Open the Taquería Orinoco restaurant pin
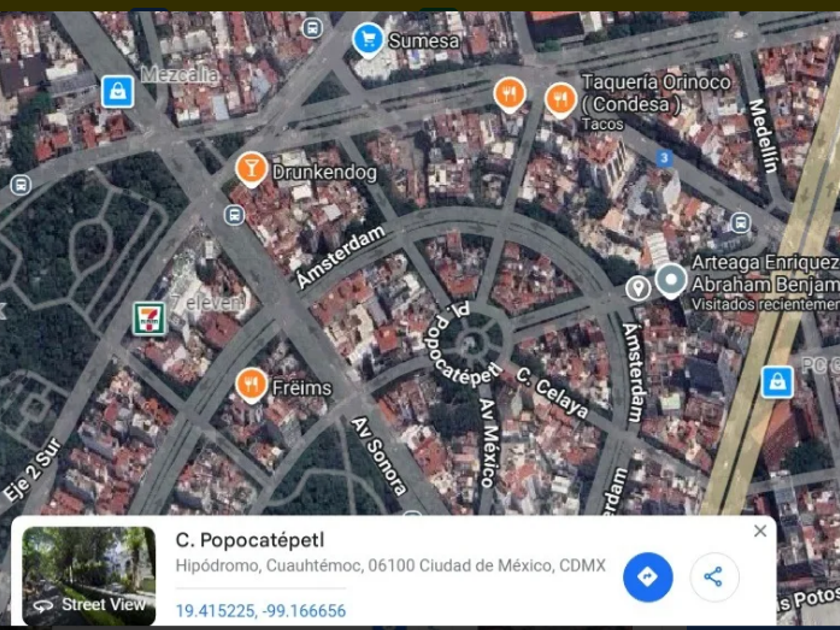The width and height of the screenshot is (840, 630). (560, 100)
